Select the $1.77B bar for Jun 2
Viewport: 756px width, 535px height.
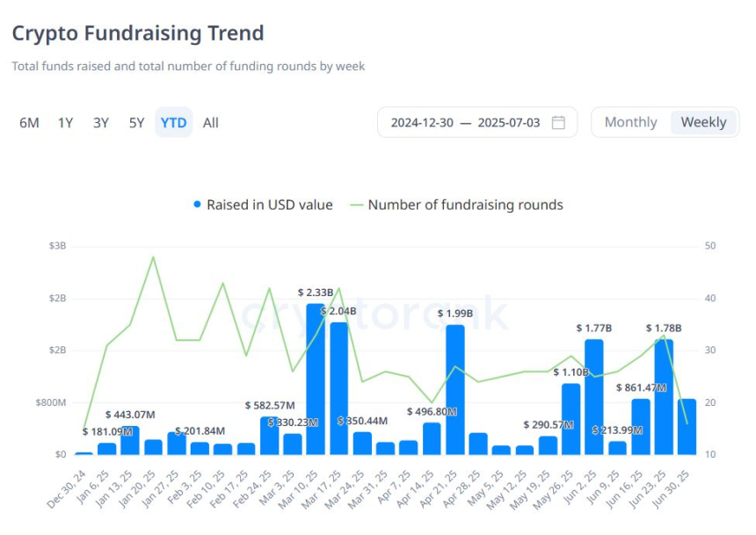click(x=594, y=397)
